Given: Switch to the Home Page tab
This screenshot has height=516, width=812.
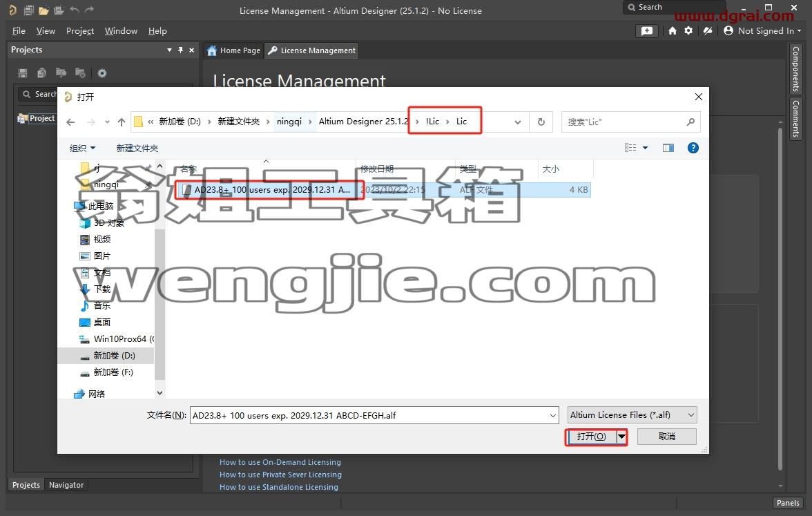Looking at the screenshot, I should (233, 50).
